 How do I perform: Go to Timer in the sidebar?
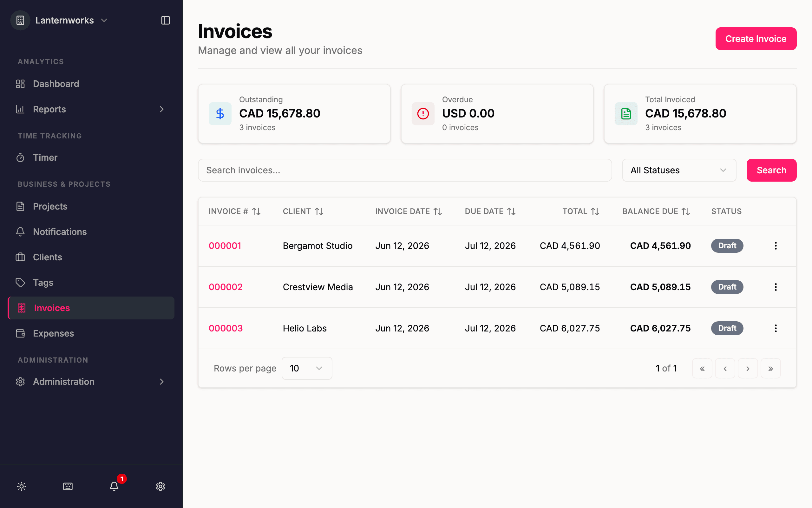click(x=91, y=157)
